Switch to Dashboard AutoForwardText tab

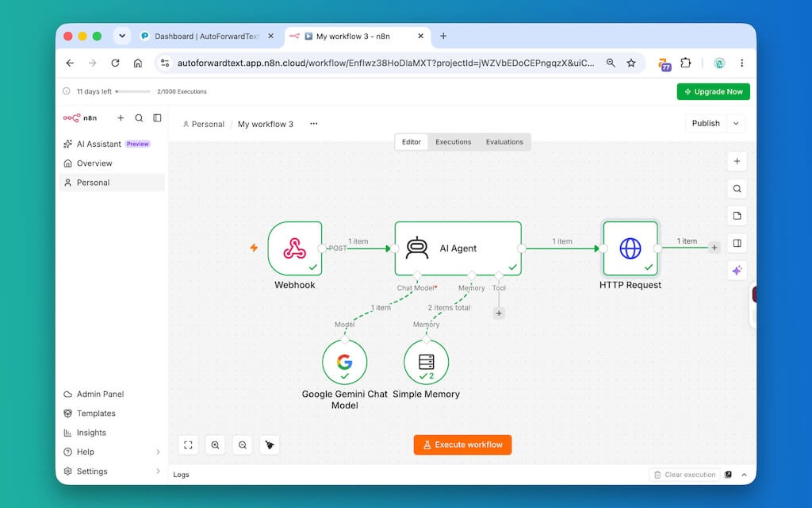click(x=207, y=37)
